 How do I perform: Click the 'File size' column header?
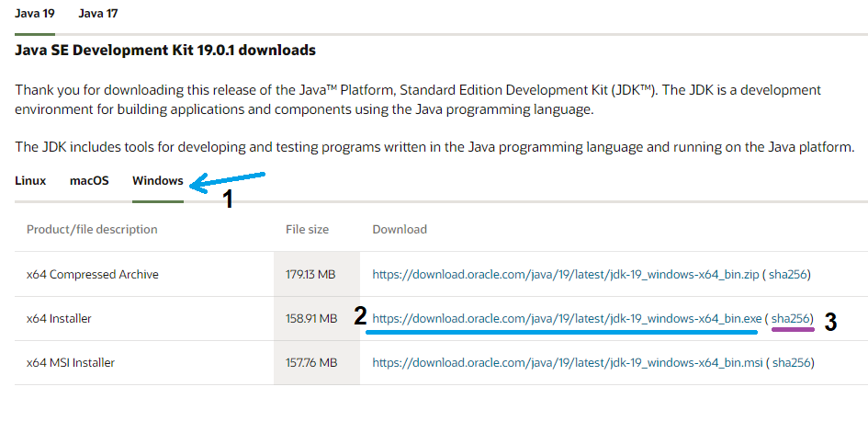pyautogui.click(x=307, y=229)
